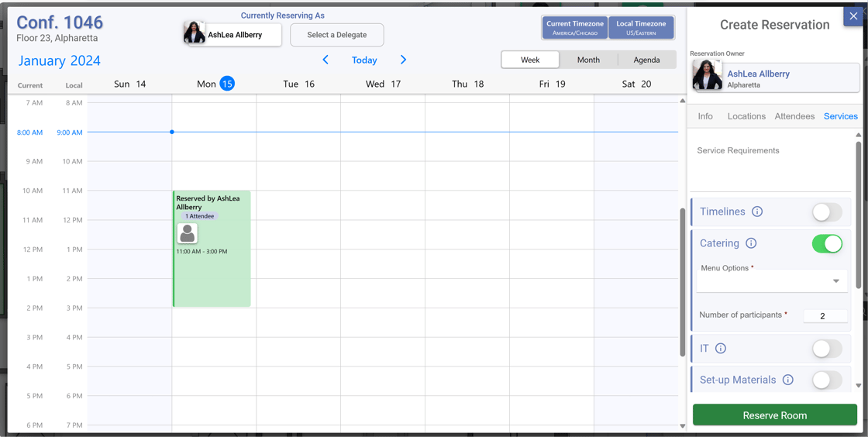The width and height of the screenshot is (868, 437).
Task: Open the Select a Delegate picker
Action: click(336, 35)
